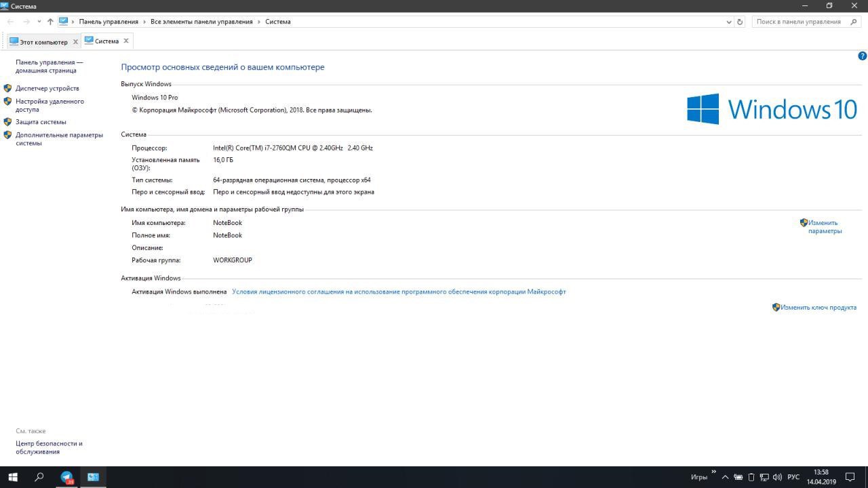
Task: Click the shield icon next to 'Изменить ключ продукта'
Action: [x=776, y=307]
